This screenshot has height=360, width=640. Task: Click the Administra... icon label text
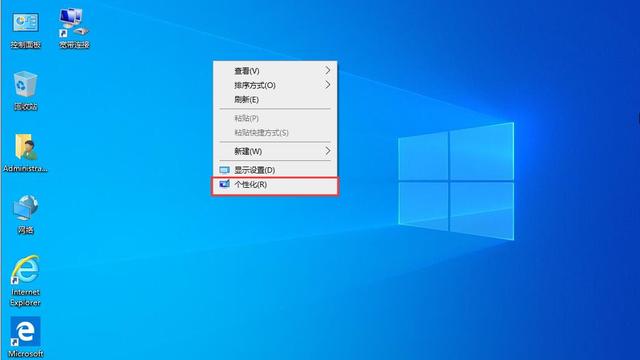[x=25, y=169]
